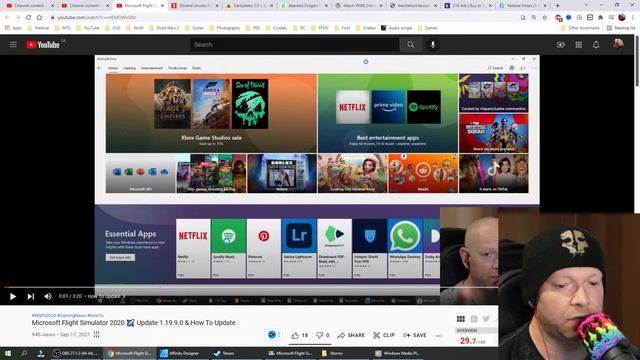640x360 pixels.
Task: Switch to Windows Media Player taskbar item
Action: [x=397, y=353]
